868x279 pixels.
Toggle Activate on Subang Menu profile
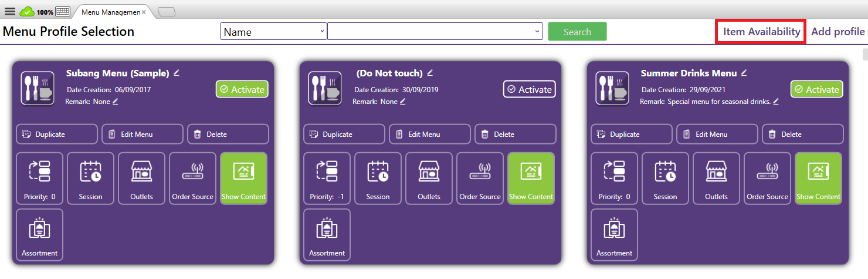(242, 89)
